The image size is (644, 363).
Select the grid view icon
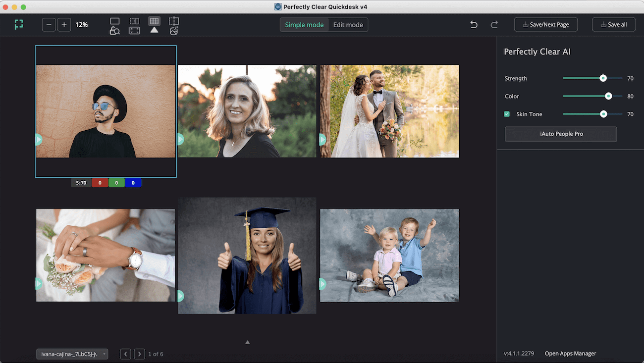tap(154, 21)
